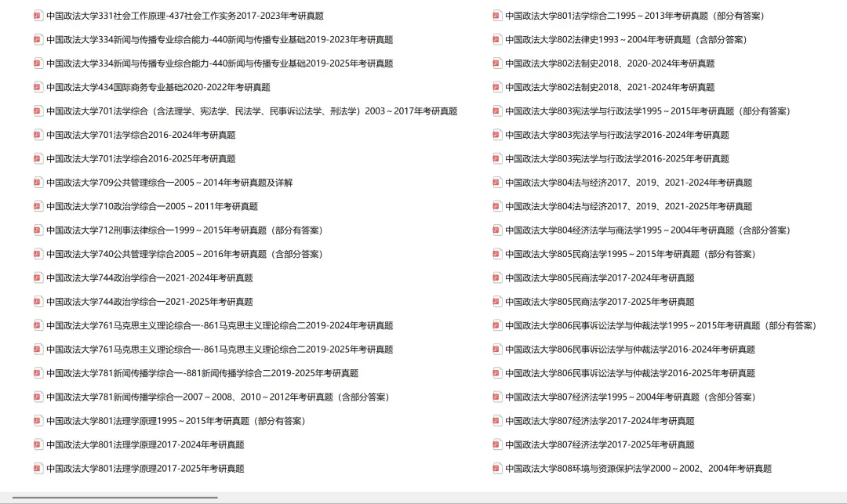The width and height of the screenshot is (847, 504).
Task: Click the PDF icon for 434国际商务专业基础 file
Action: pos(38,86)
